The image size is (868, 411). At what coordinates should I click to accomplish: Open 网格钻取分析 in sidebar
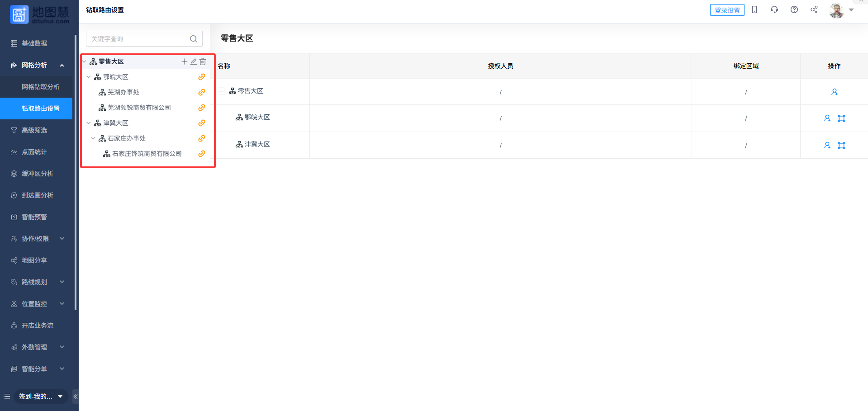tap(40, 87)
